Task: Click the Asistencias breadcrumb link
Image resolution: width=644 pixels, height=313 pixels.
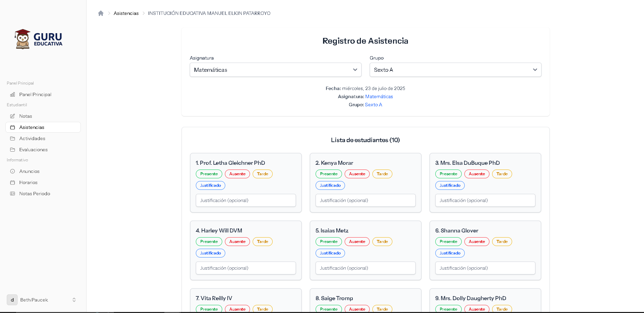Action: tap(126, 13)
